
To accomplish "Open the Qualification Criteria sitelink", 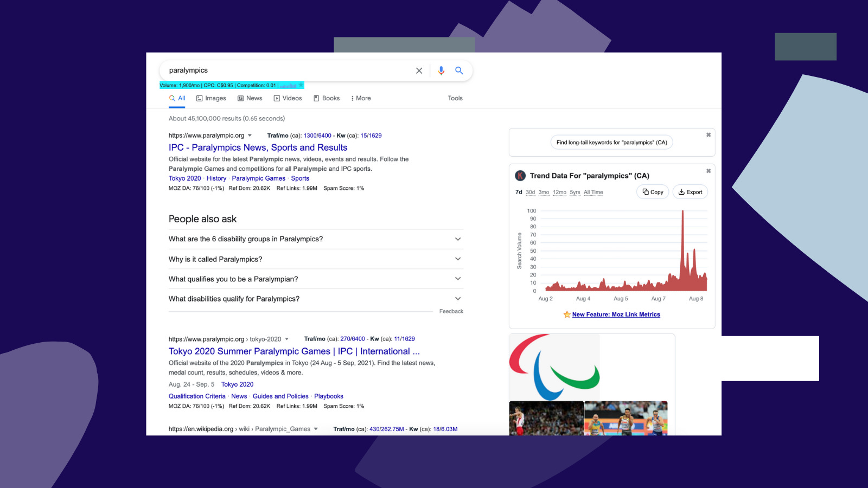I will (197, 396).
